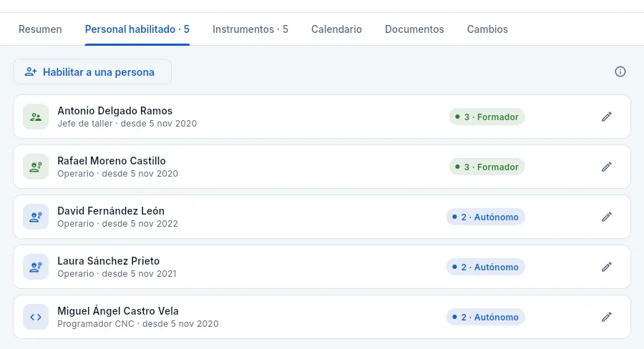Click Rafael's 'Operario · desde 5 nov 2020'

click(118, 174)
